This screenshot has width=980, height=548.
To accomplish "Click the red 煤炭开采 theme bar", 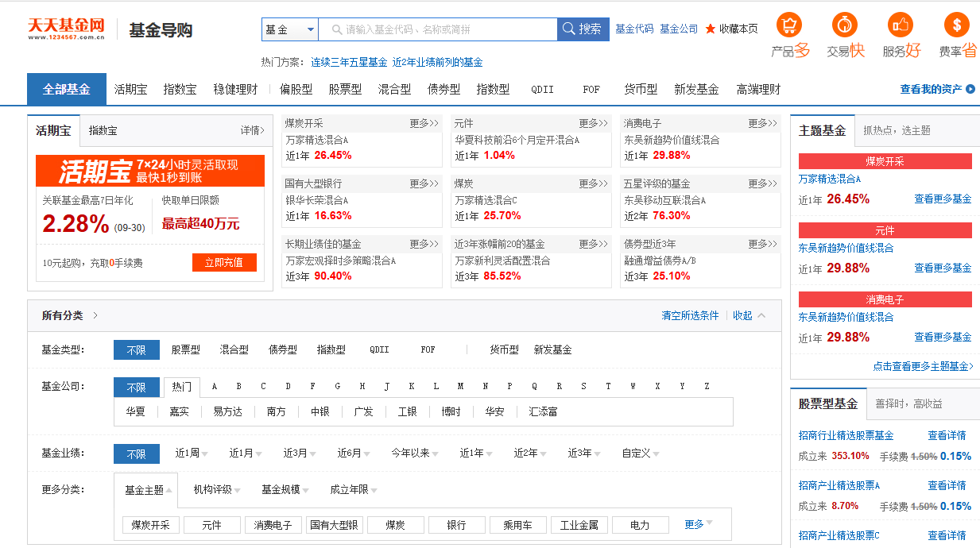I will [885, 161].
